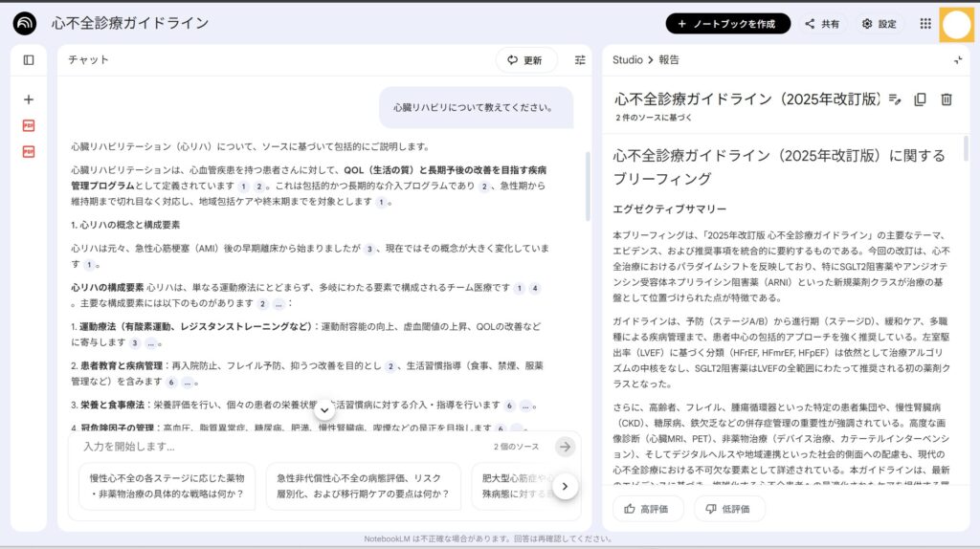Click the NotebookLM logo icon

click(x=25, y=24)
